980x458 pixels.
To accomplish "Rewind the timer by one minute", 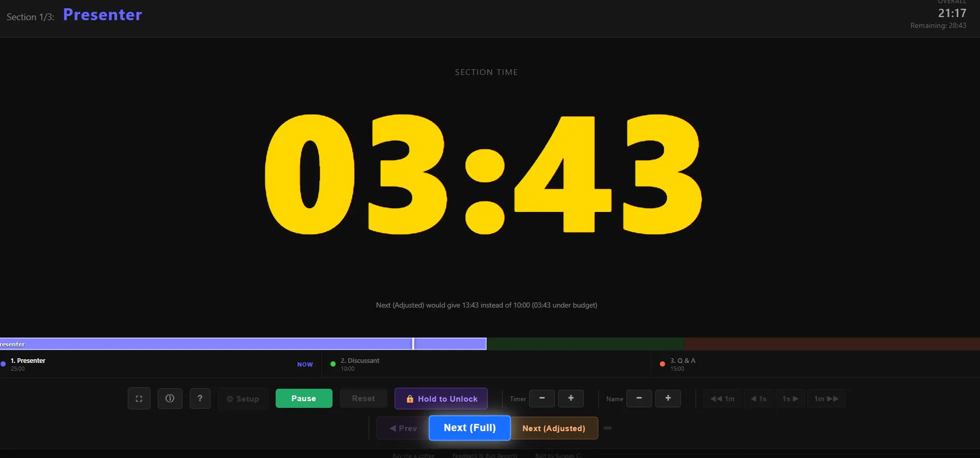I will [x=722, y=399].
